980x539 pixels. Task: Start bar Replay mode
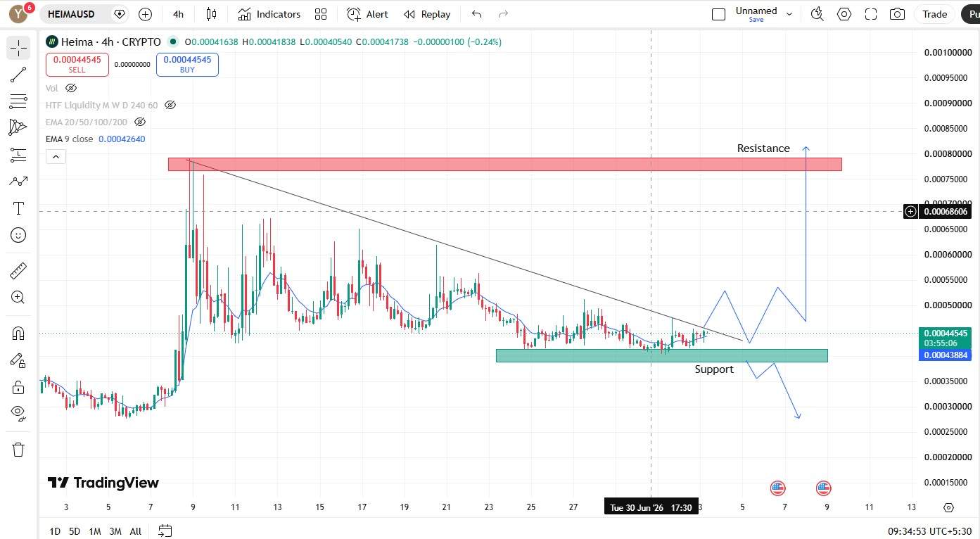point(427,14)
